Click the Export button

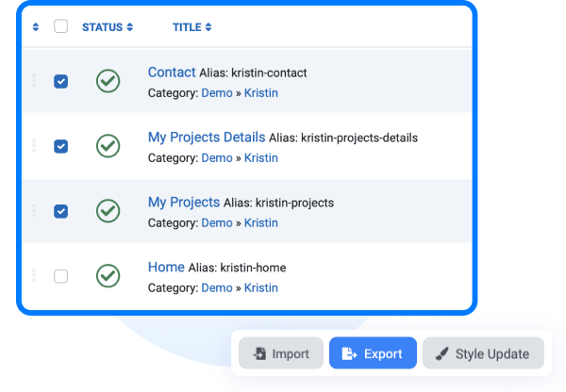click(x=373, y=353)
